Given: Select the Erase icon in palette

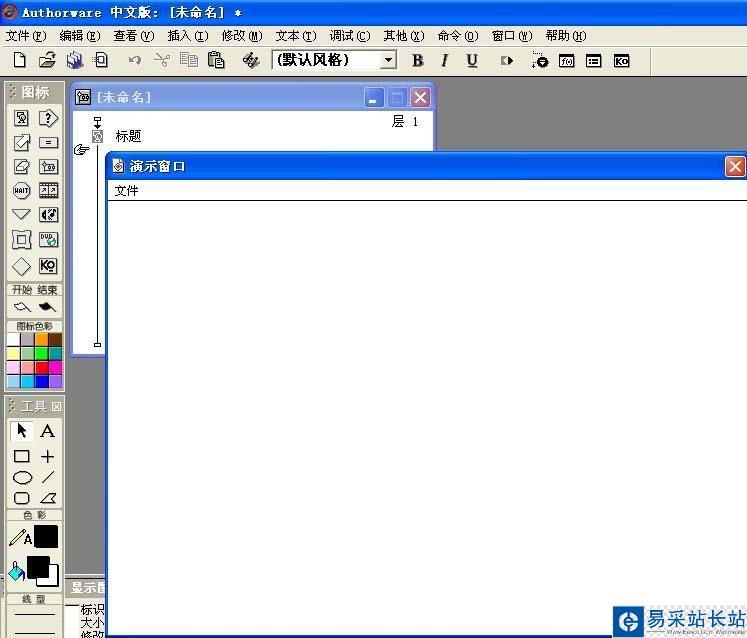Looking at the screenshot, I should pos(21,166).
